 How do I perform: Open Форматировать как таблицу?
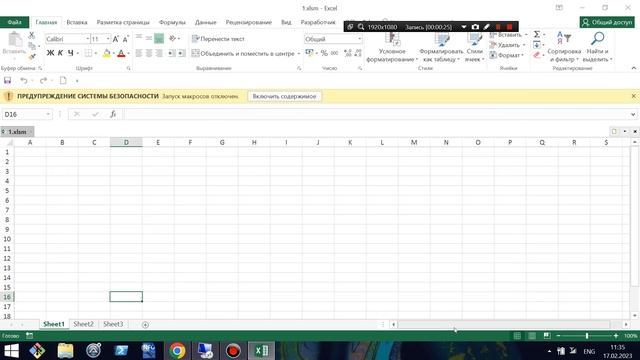tap(441, 47)
